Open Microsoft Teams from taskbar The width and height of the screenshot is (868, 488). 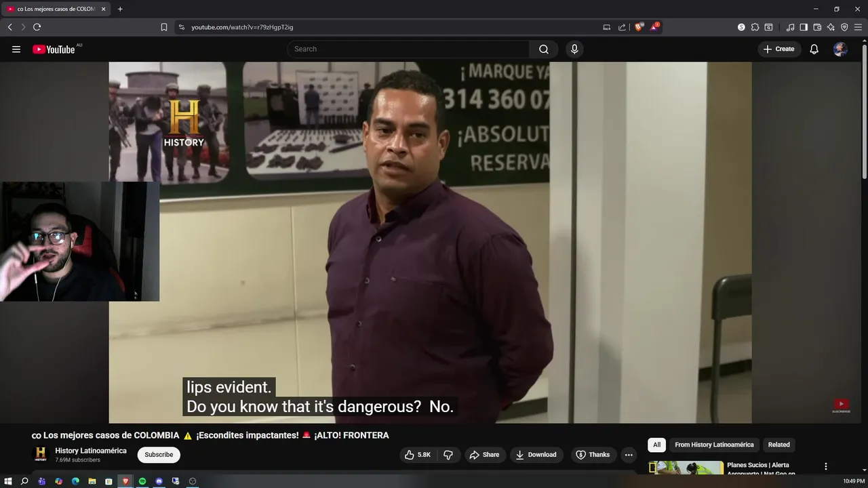click(x=41, y=481)
